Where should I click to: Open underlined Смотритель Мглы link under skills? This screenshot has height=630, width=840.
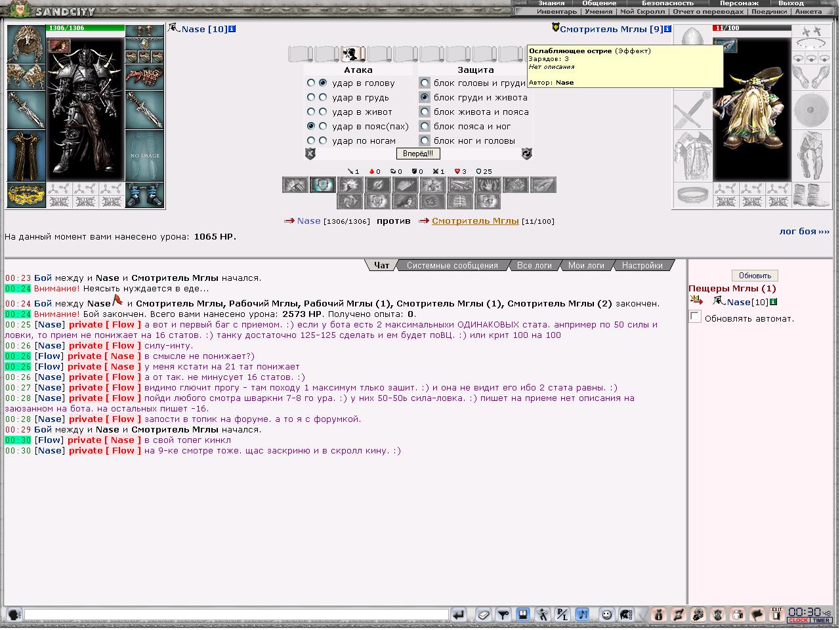475,221
